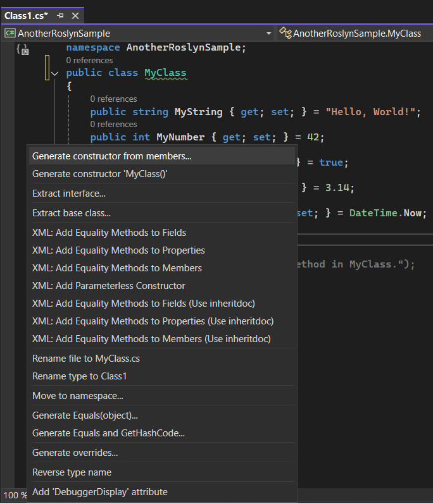Image resolution: width=433 pixels, height=504 pixels.
Task: Choose Equality Methods to Members (Use inheritdoc)
Action: coord(162,339)
